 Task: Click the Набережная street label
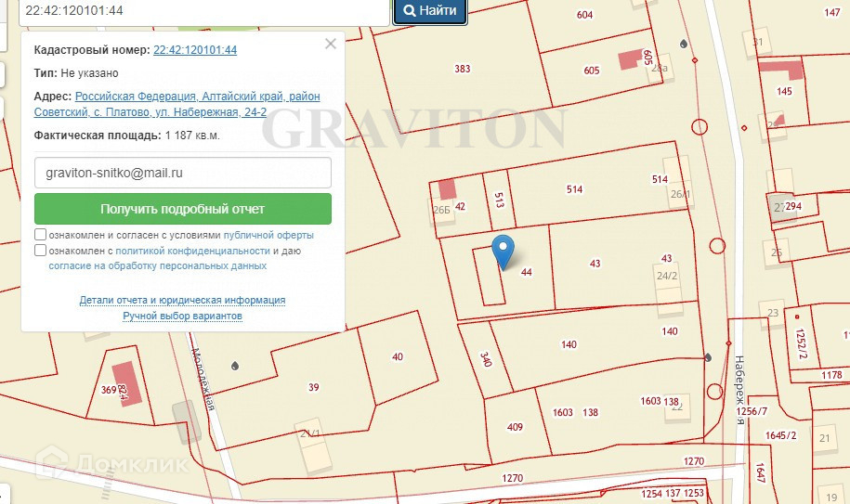click(739, 391)
